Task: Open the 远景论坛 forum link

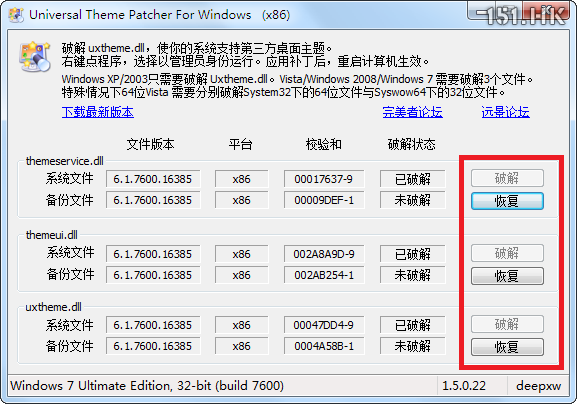Action: [506, 112]
